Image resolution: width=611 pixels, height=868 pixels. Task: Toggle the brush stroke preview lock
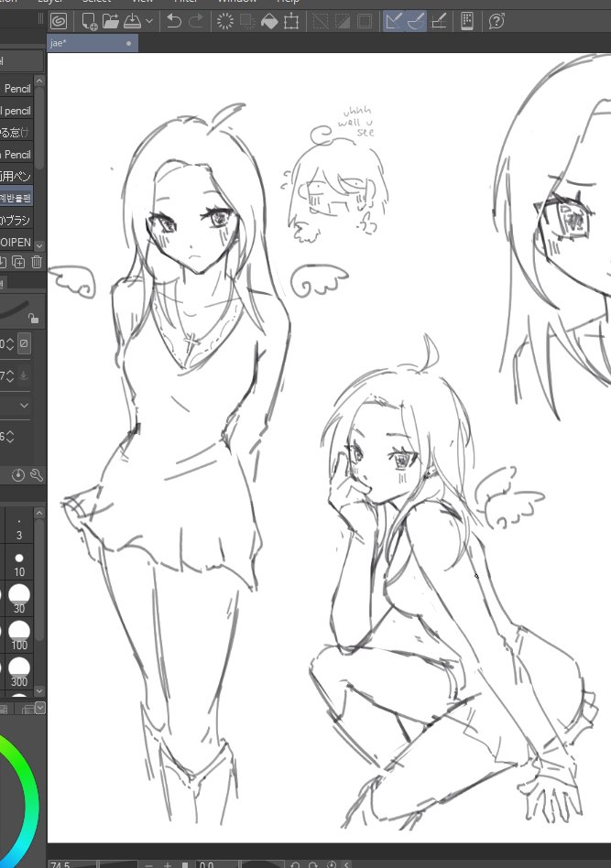pos(33,319)
